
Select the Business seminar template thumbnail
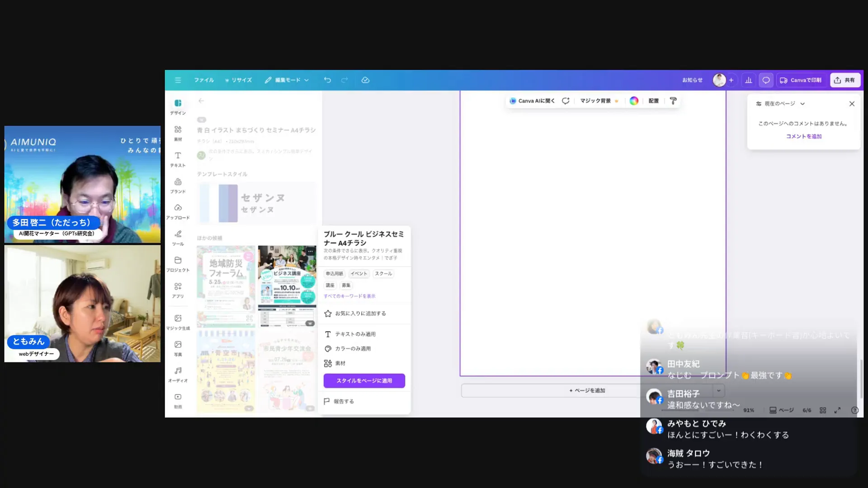(287, 286)
